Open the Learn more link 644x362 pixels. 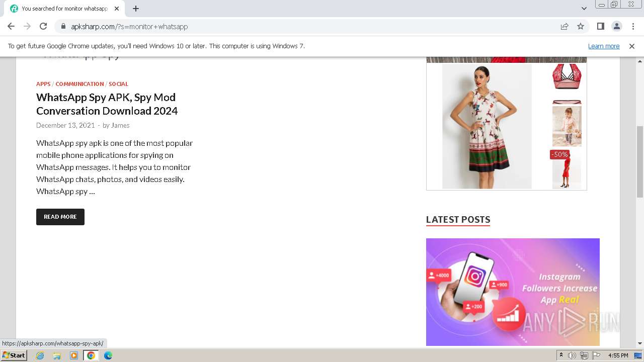click(x=604, y=46)
